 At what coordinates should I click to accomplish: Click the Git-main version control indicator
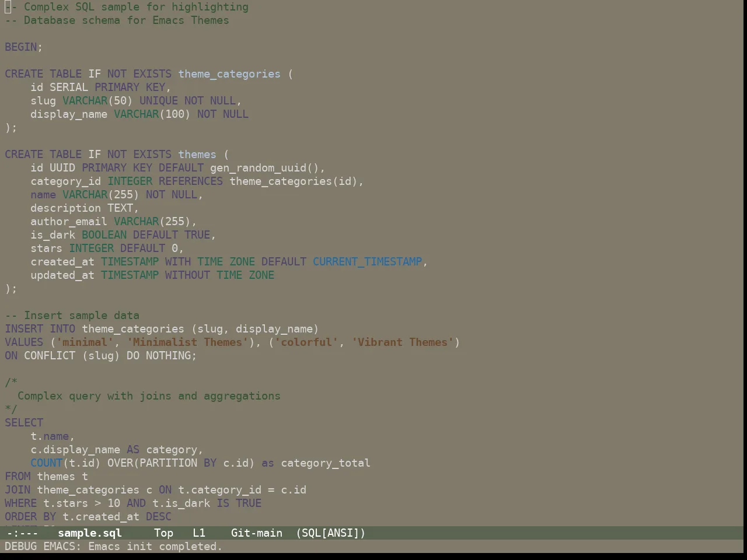pos(257,533)
